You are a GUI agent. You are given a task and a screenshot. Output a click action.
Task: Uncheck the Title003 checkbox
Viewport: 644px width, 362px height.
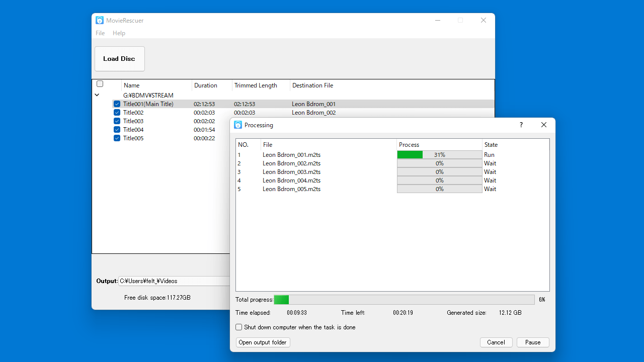(x=117, y=121)
